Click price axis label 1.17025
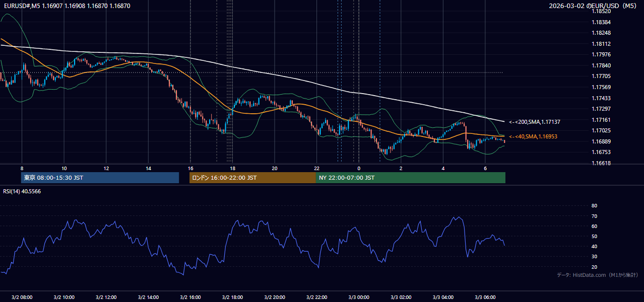 pyautogui.click(x=601, y=130)
